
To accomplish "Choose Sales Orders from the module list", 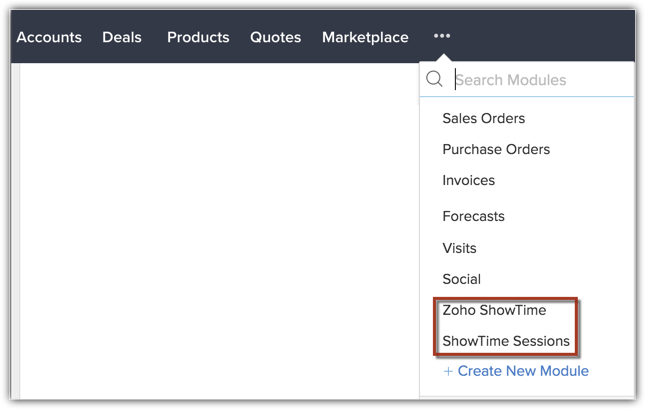I will pyautogui.click(x=483, y=118).
